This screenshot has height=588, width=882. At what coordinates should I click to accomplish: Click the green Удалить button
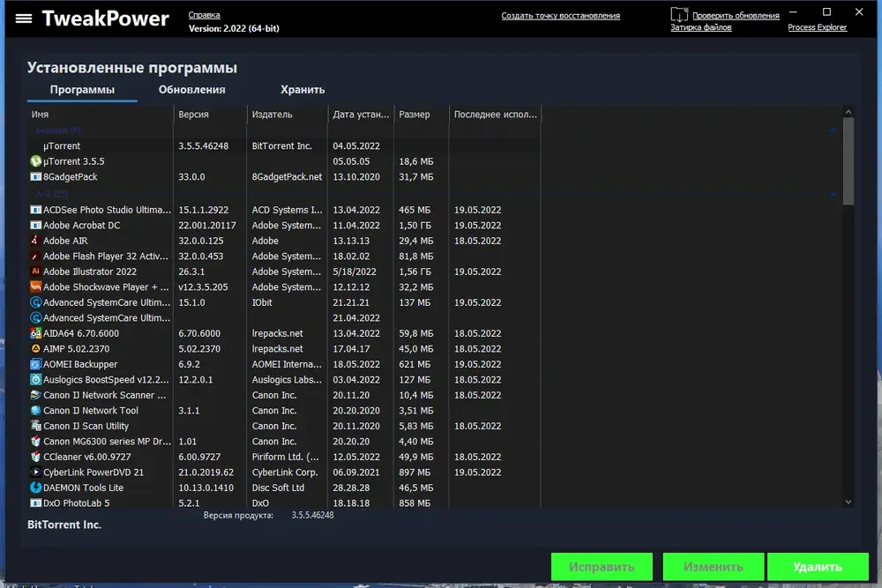[818, 567]
